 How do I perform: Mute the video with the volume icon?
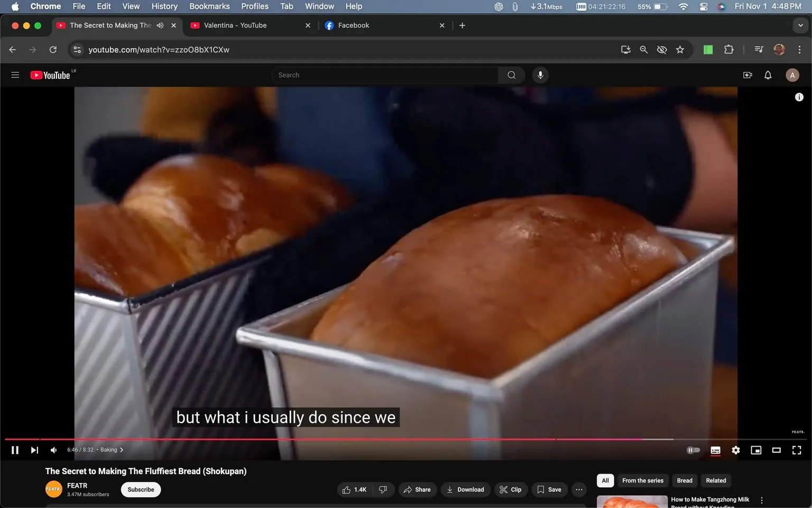point(53,450)
